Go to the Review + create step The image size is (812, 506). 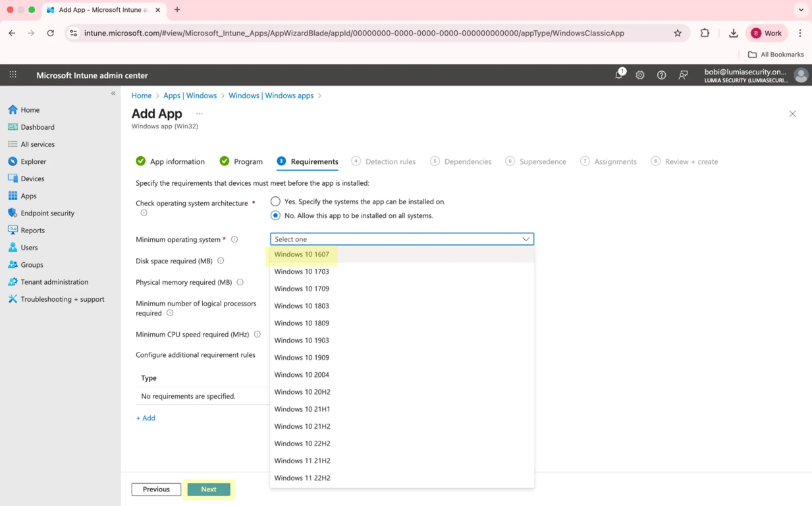(684, 161)
